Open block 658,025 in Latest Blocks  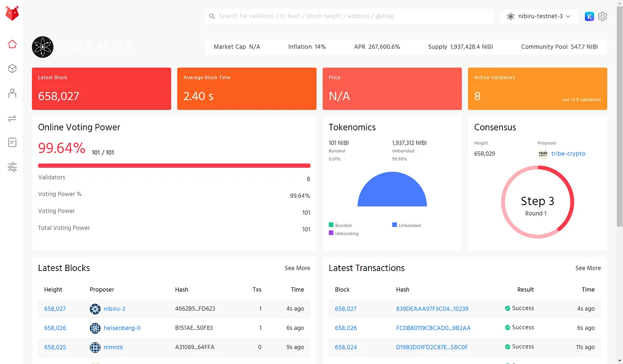coord(55,347)
